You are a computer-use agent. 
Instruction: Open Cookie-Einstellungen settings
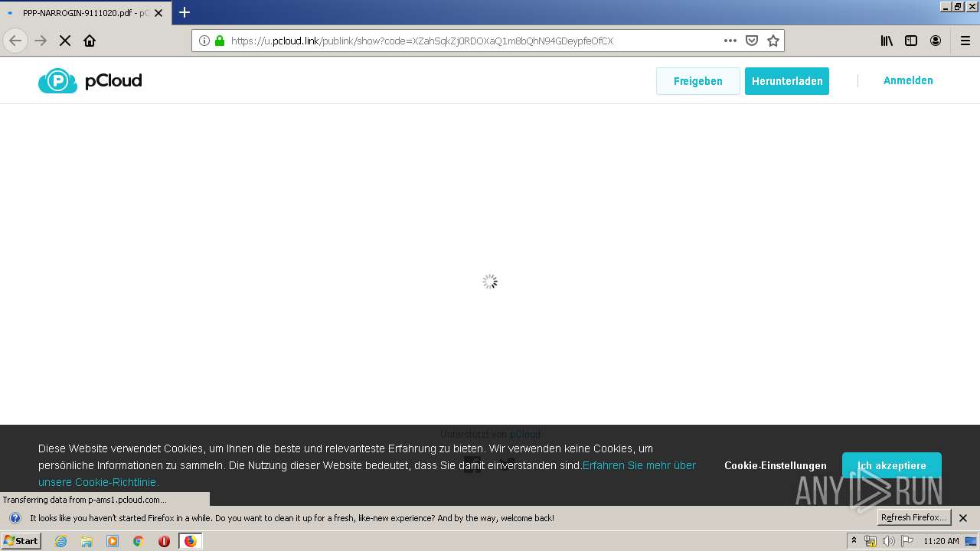[x=776, y=465]
